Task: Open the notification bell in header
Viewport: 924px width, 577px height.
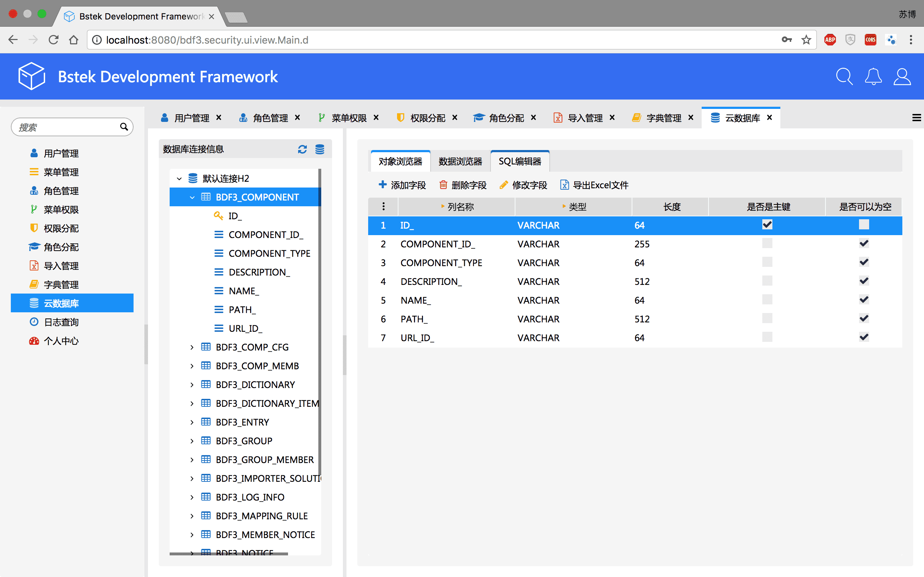Action: [x=873, y=77]
